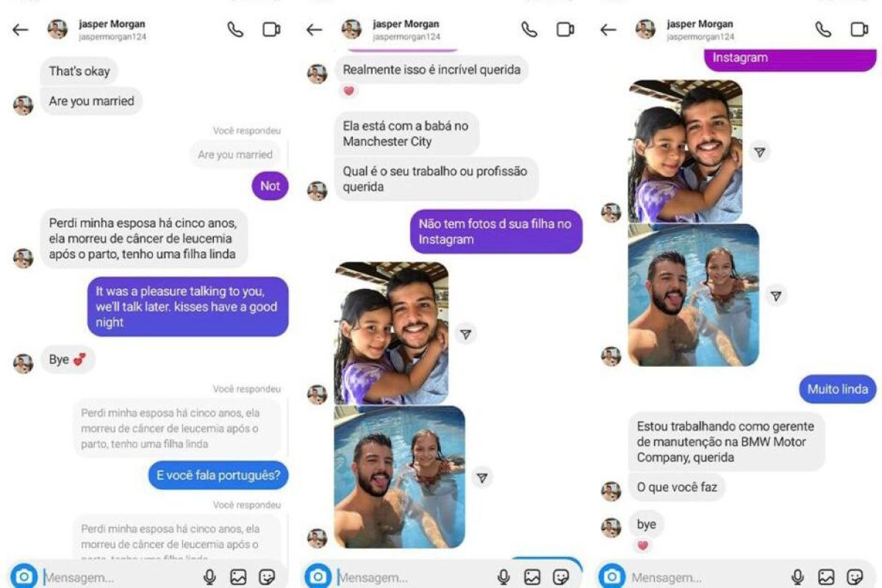Start a voice call in the left chat
Image resolution: width=882 pixels, height=588 pixels.
click(235, 29)
